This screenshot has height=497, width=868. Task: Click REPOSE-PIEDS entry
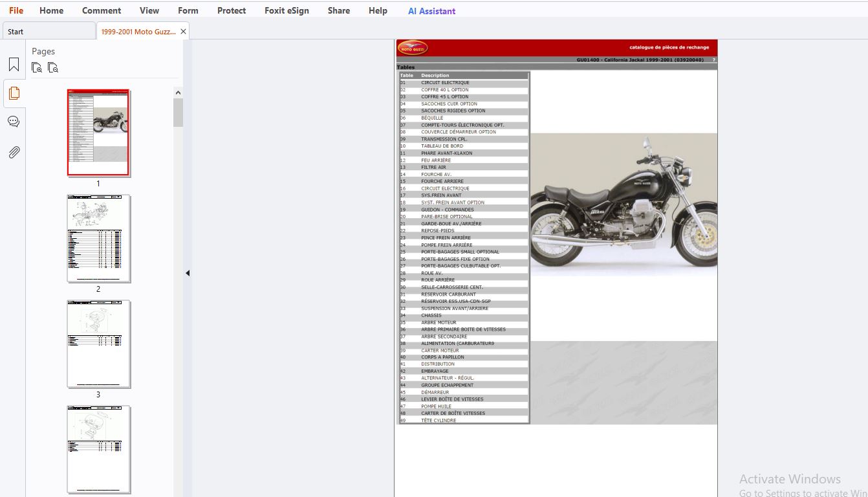pyautogui.click(x=437, y=230)
